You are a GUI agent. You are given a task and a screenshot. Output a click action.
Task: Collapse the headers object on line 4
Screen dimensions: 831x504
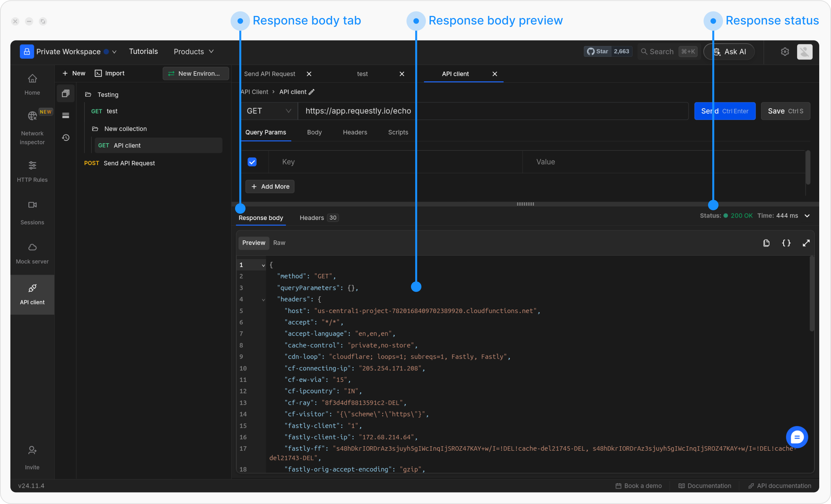coord(263,300)
